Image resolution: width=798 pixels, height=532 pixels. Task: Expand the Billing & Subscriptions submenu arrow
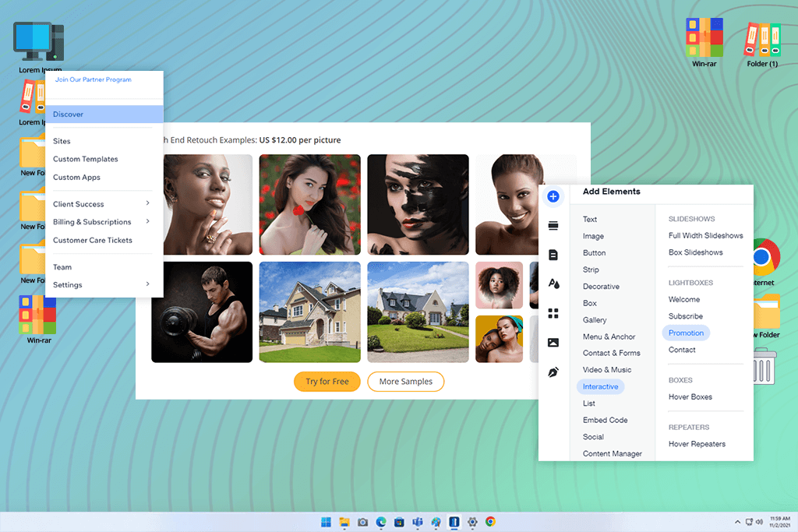pos(147,221)
